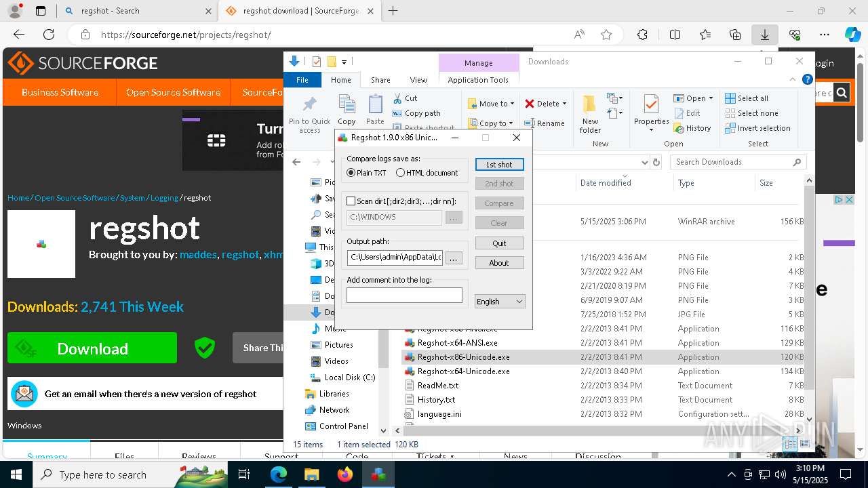Open Network in navigation pane
The width and height of the screenshot is (868, 488).
coord(334,410)
